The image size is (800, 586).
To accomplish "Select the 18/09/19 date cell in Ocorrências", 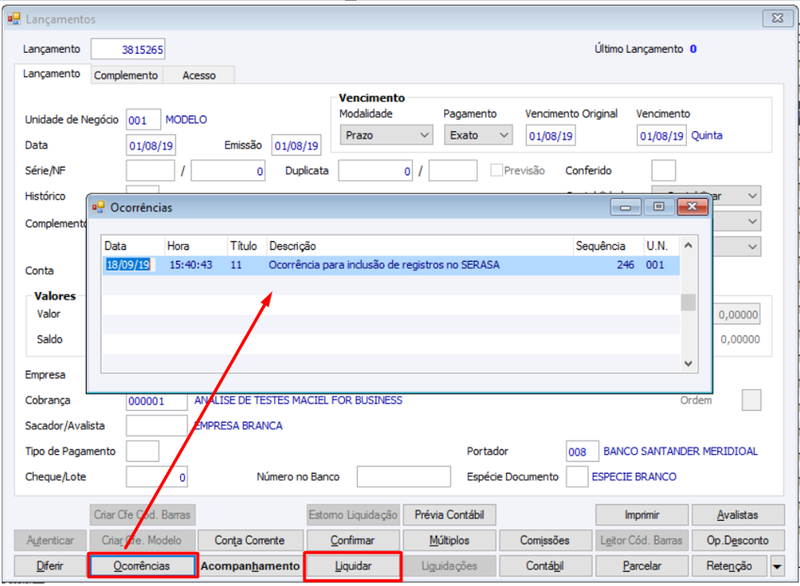I will click(128, 265).
